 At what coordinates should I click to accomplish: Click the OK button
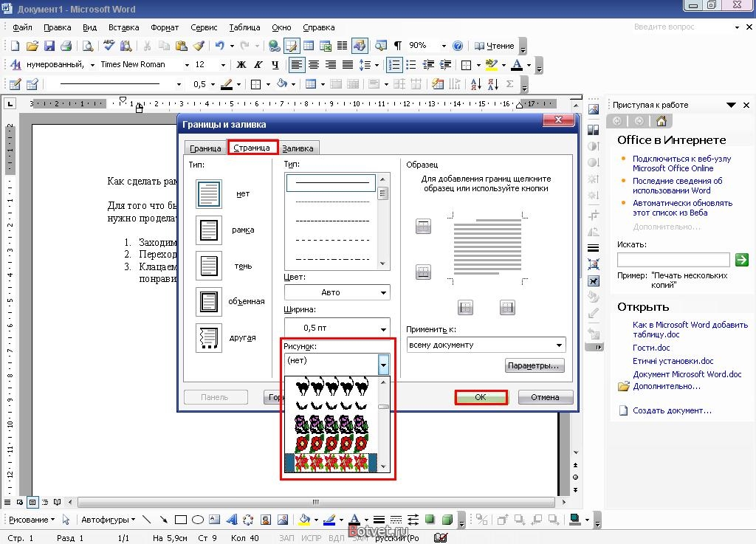click(481, 397)
